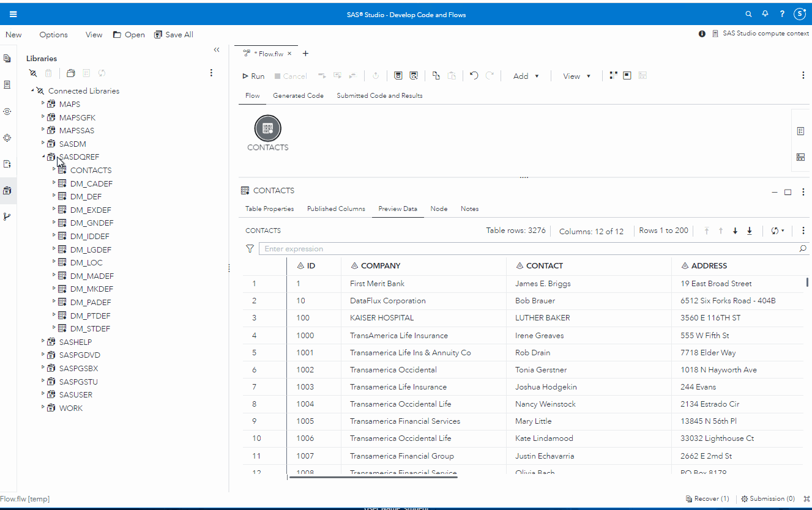Click the arrange nodes icon in flow toolbar
Screen dimensions: 812x510
[613, 76]
